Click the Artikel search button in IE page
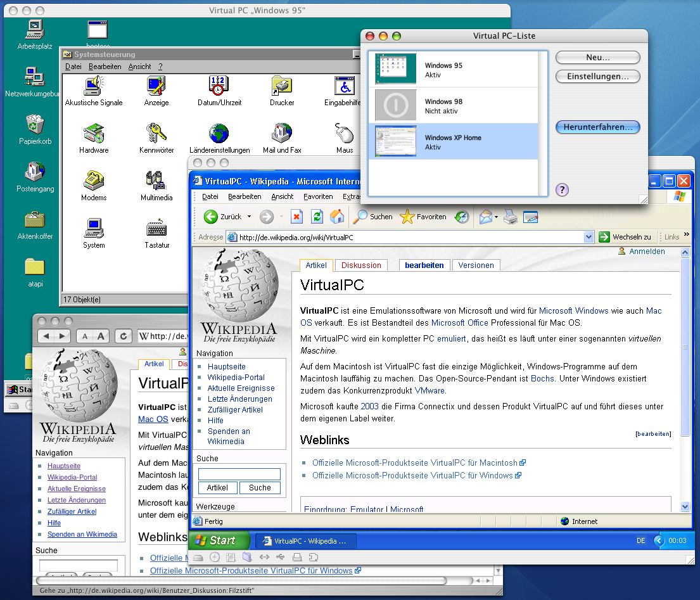700x600 pixels. click(217, 488)
